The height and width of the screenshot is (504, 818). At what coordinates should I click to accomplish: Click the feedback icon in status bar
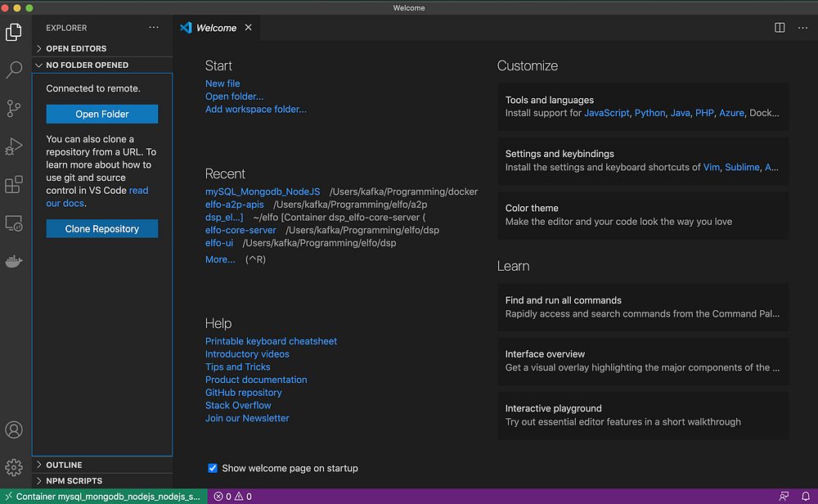coord(784,496)
